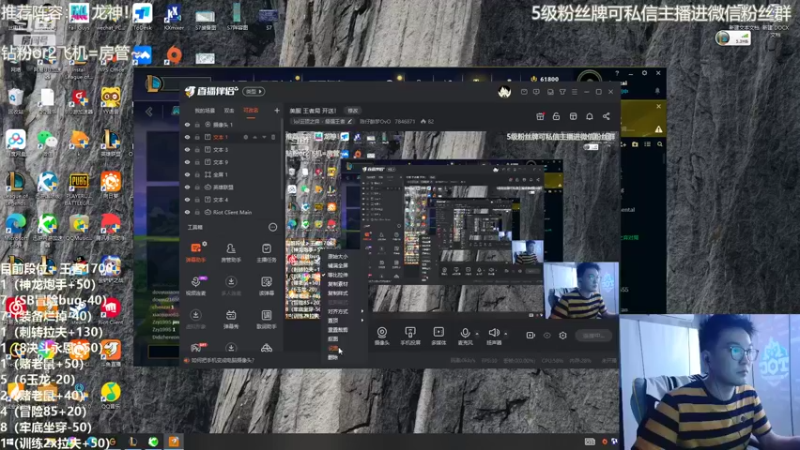Move 文本 1 source down with arrow
This screenshot has width=800, height=450.
pyautogui.click(x=264, y=137)
